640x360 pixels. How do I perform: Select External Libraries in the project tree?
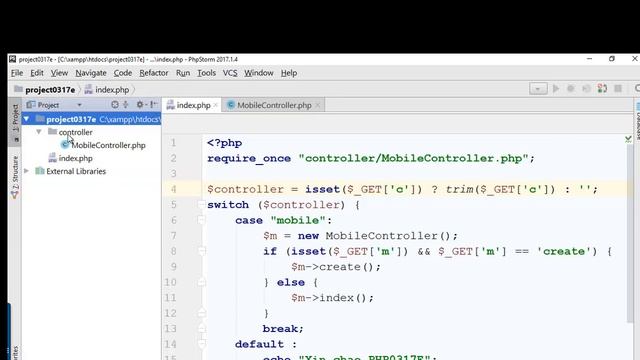click(x=76, y=171)
